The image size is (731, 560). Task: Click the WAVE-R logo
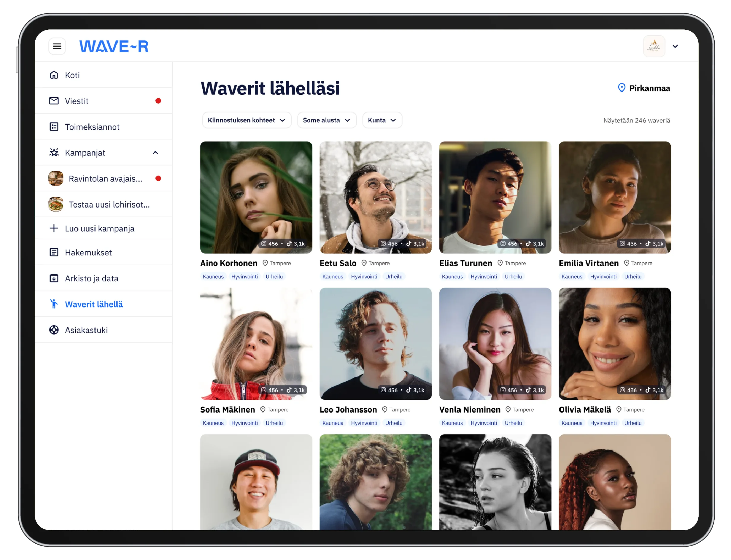click(114, 46)
